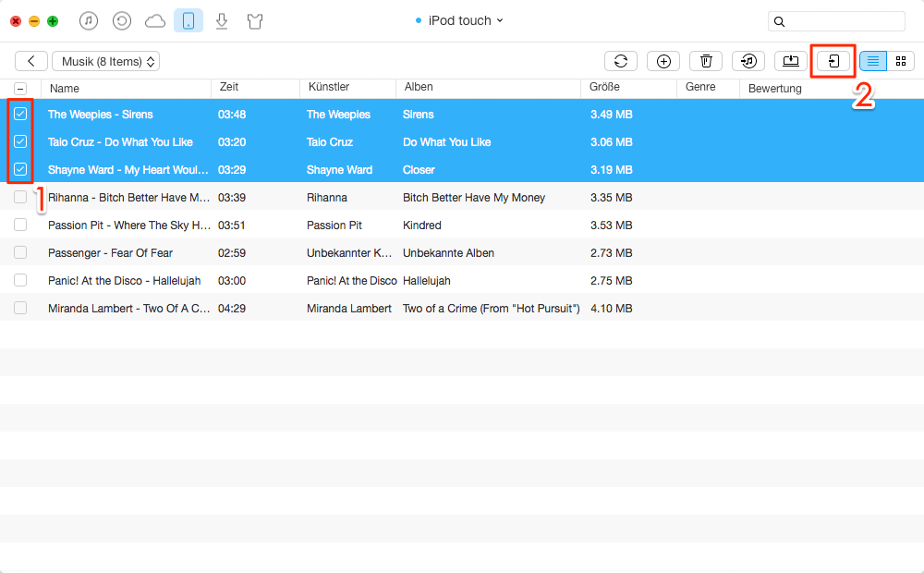Click the send to iTunes button
This screenshot has width=924, height=573.
pos(748,61)
